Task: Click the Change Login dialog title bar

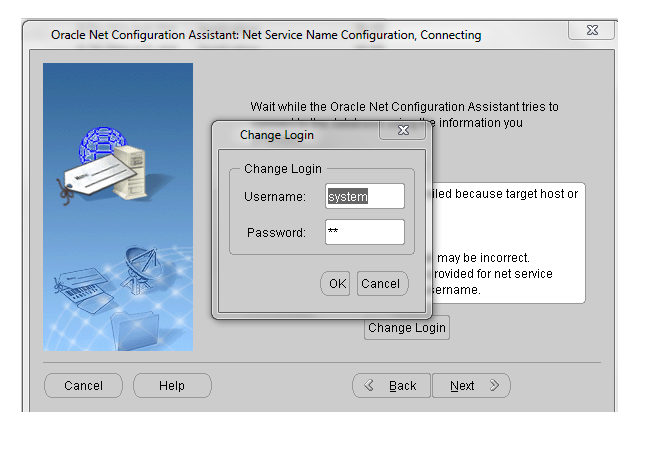Action: [300, 134]
